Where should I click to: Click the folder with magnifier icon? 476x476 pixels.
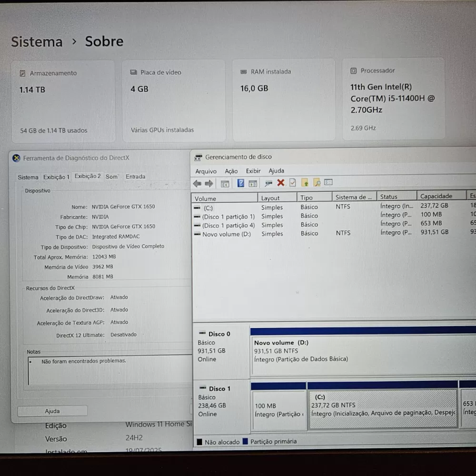click(317, 182)
